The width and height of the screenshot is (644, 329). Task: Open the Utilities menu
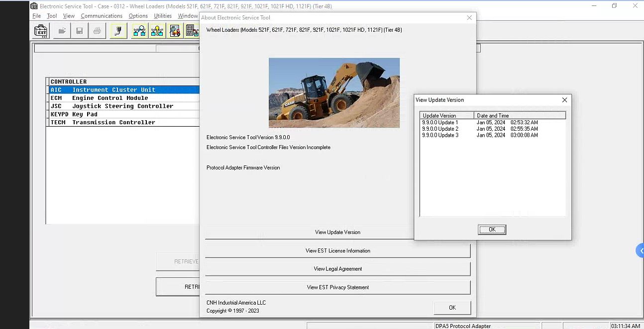coord(163,16)
